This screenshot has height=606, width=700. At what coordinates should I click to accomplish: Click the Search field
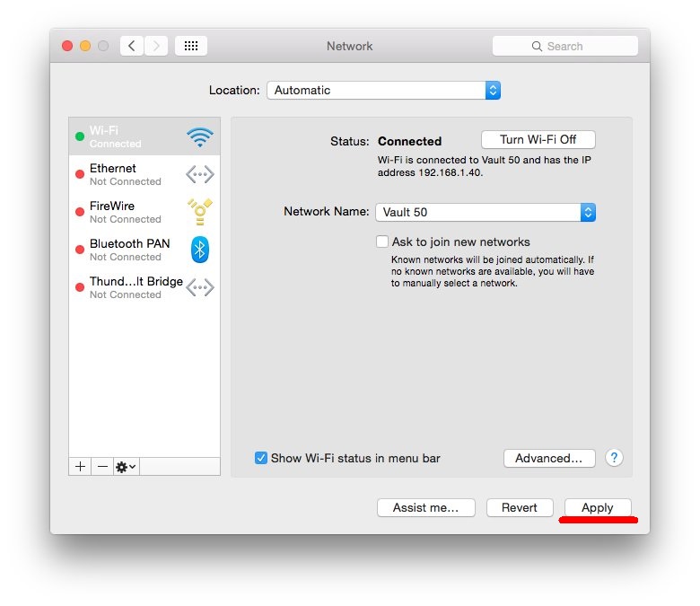(565, 46)
